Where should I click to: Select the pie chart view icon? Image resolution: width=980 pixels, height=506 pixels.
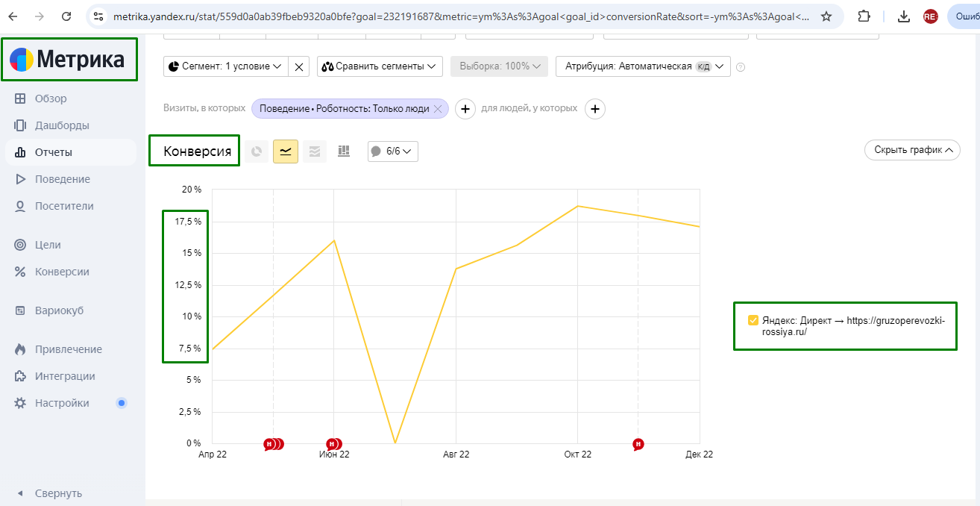click(257, 152)
